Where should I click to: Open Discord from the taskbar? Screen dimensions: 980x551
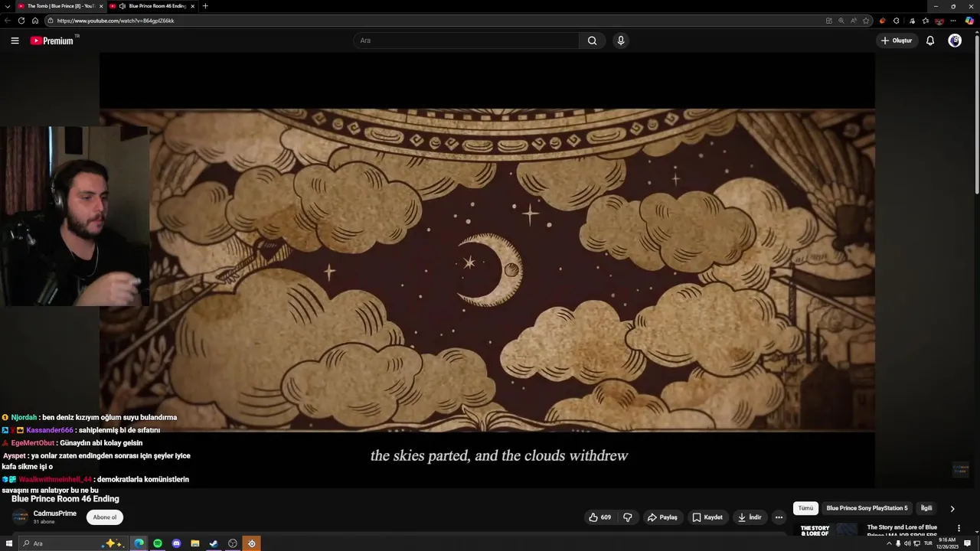coord(176,543)
